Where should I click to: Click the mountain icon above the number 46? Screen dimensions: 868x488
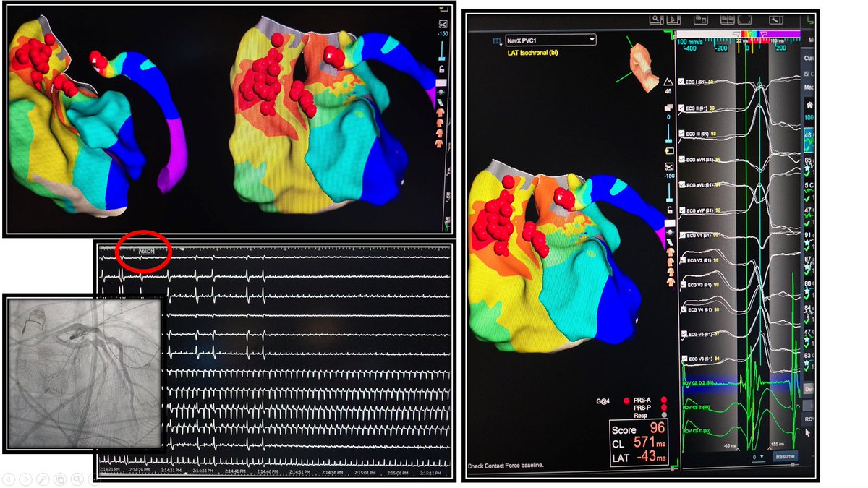[668, 83]
